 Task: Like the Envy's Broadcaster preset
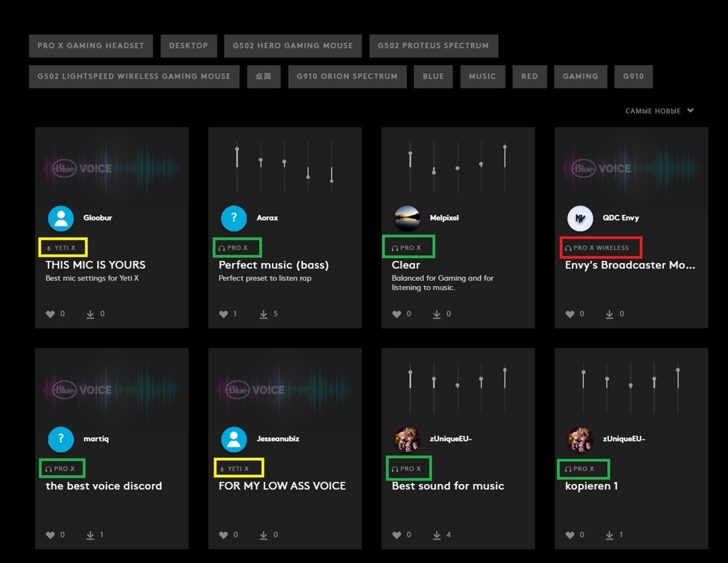click(x=570, y=314)
